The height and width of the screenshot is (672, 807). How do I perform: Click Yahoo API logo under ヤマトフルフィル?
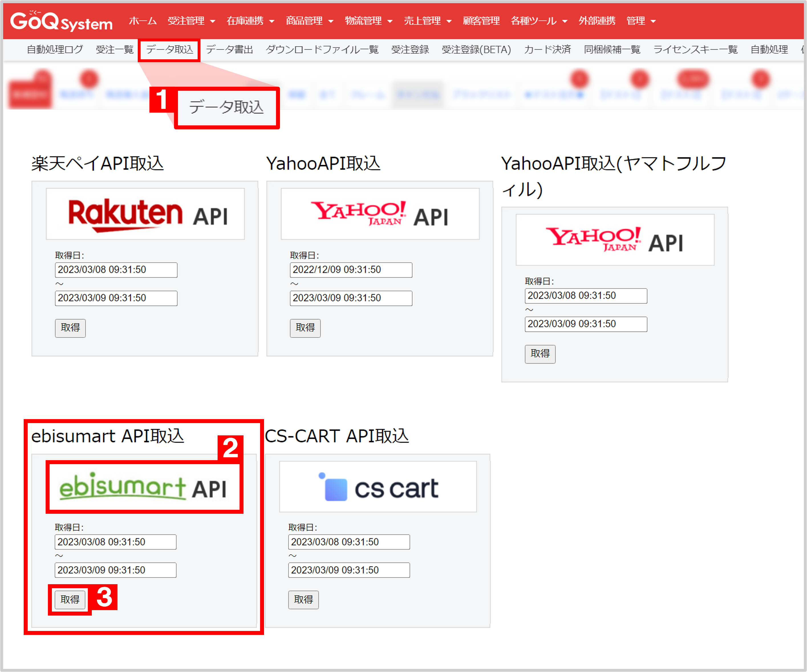click(615, 240)
